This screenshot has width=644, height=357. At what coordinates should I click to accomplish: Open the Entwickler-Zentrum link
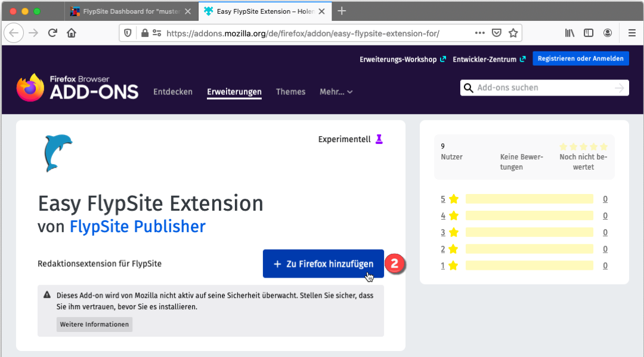489,59
